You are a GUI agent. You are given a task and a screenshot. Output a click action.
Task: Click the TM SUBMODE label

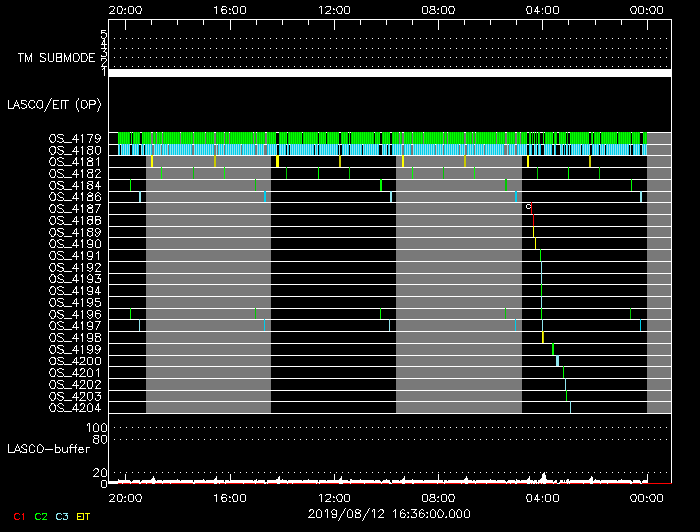click(x=56, y=58)
